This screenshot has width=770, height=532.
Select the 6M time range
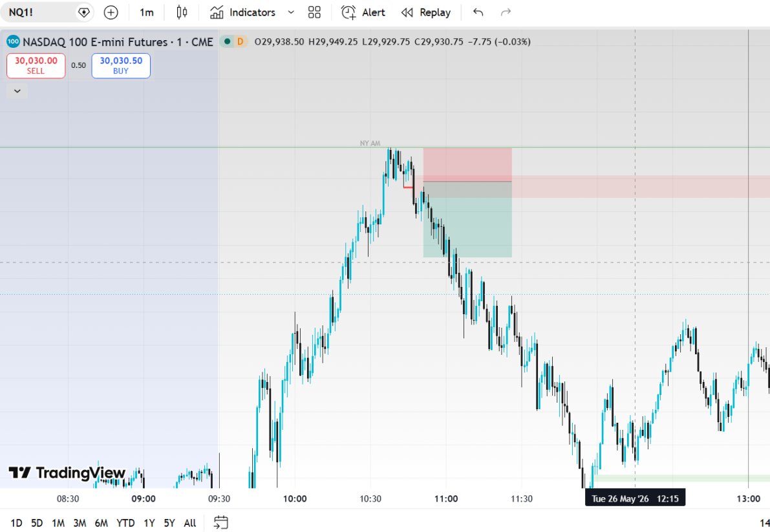pyautogui.click(x=101, y=523)
